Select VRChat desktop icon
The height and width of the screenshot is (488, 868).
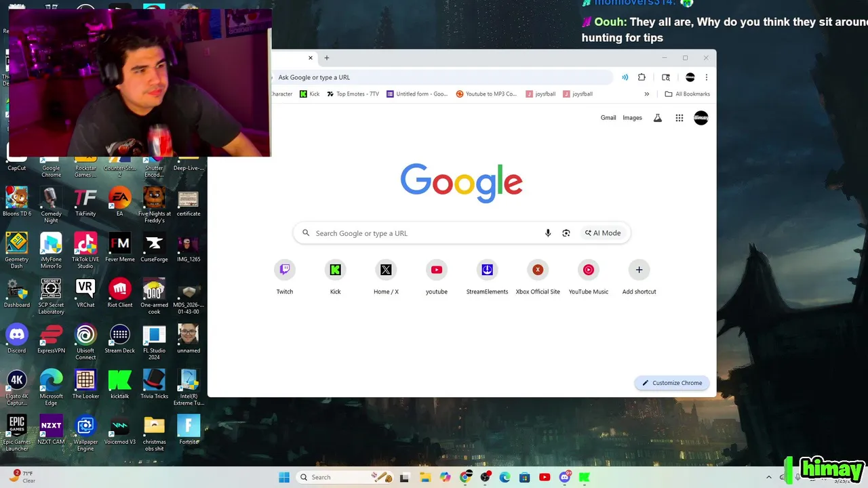tap(85, 293)
